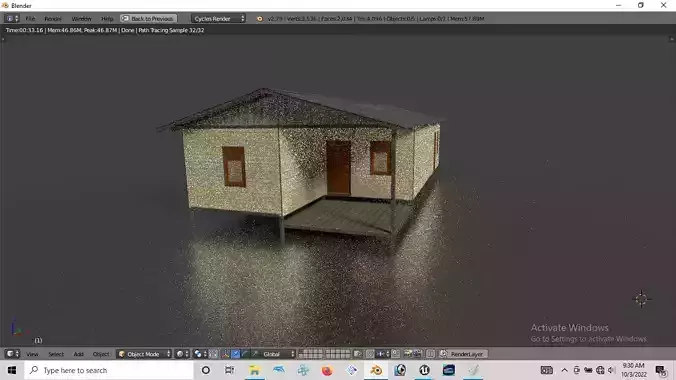Click the 9:30 AM clock

(x=633, y=365)
